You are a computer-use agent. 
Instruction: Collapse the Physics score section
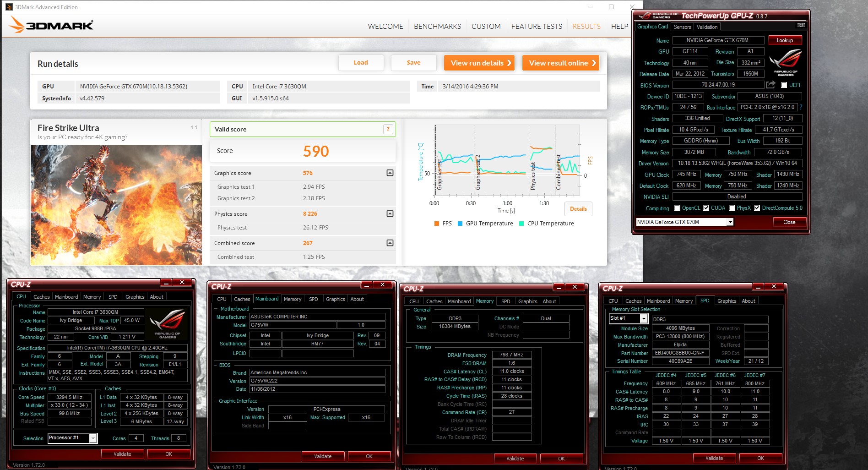(x=390, y=213)
